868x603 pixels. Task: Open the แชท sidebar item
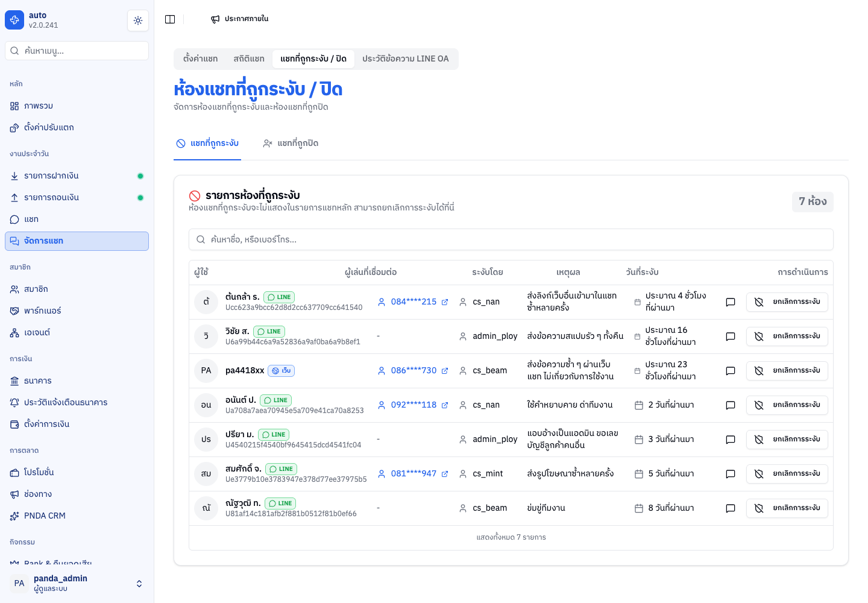[77, 219]
